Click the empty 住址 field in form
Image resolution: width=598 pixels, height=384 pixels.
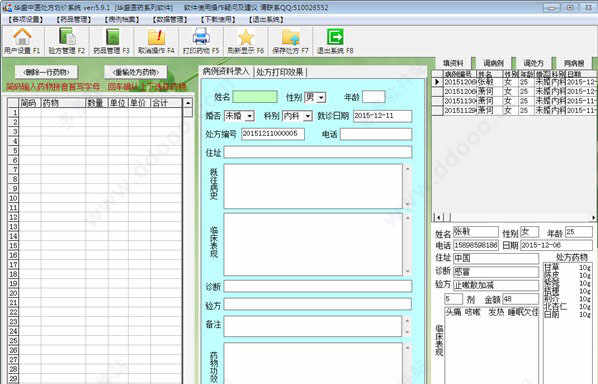pyautogui.click(x=318, y=152)
